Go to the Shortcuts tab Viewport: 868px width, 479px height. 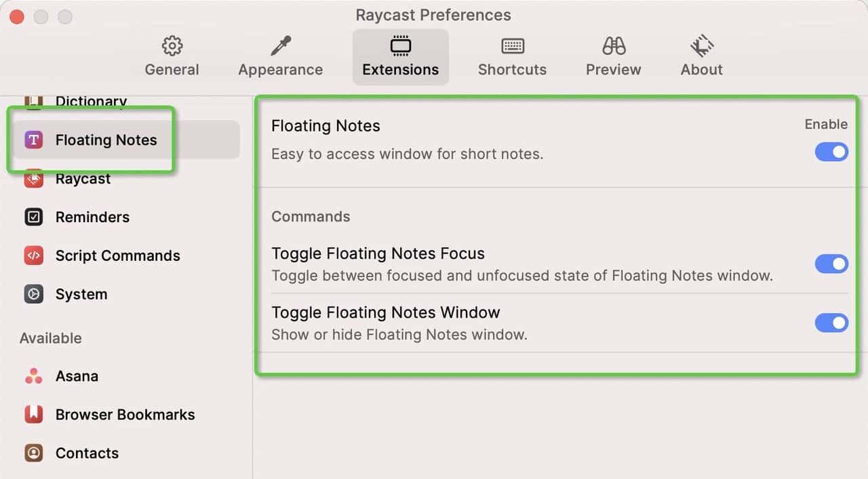coord(512,54)
